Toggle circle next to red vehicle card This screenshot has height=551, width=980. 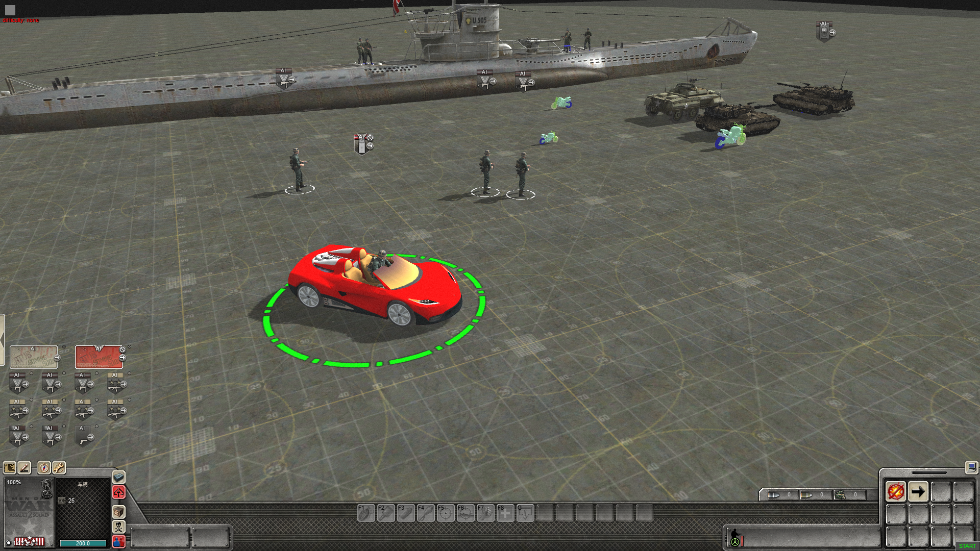(129, 347)
